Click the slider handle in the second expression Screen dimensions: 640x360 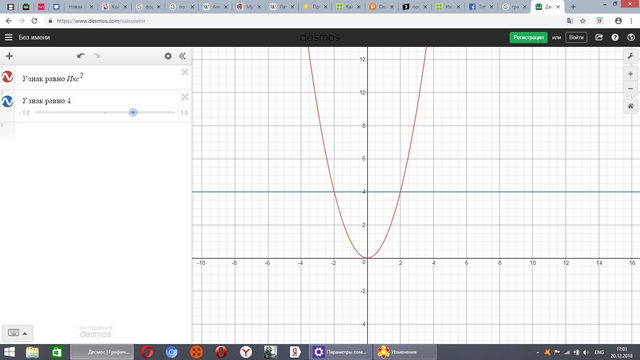133,112
